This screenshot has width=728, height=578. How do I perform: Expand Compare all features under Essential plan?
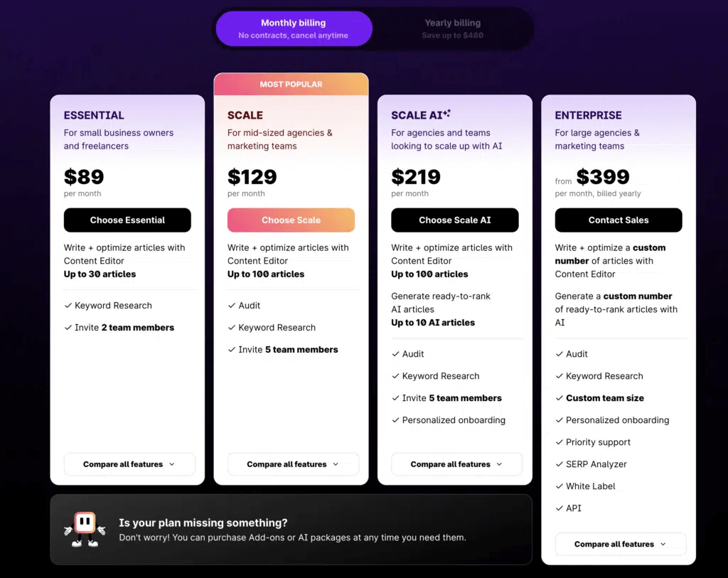[129, 464]
